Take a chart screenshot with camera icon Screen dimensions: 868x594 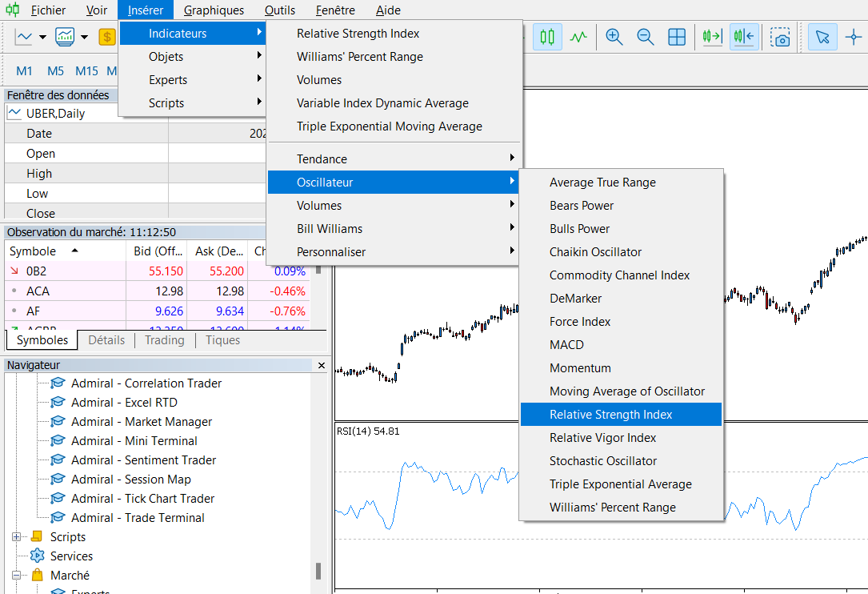click(x=781, y=36)
